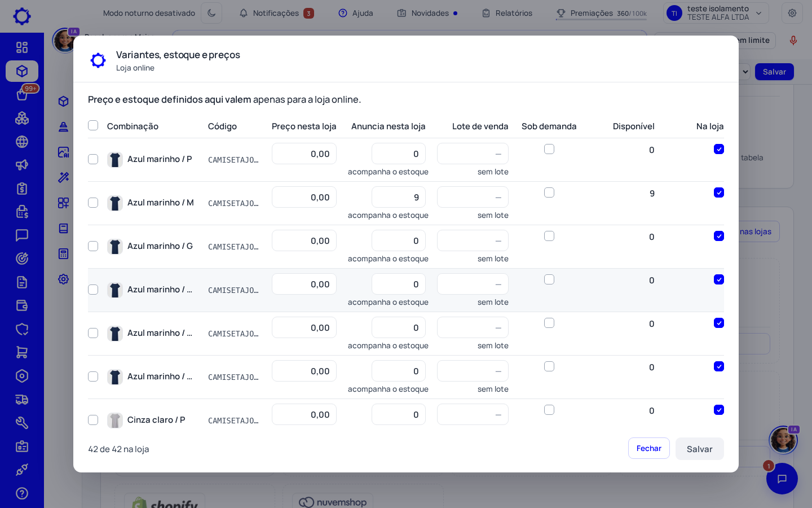Open Premiações in the top bar
812x508 pixels.
601,13
